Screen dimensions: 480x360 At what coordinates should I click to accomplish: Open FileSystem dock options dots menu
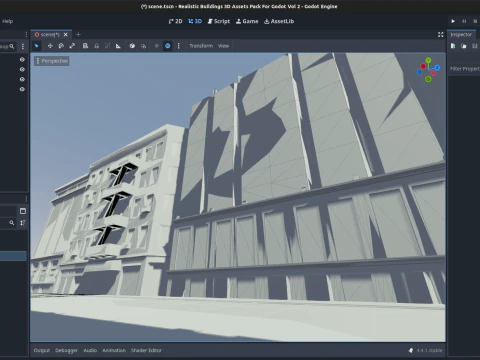26,199
